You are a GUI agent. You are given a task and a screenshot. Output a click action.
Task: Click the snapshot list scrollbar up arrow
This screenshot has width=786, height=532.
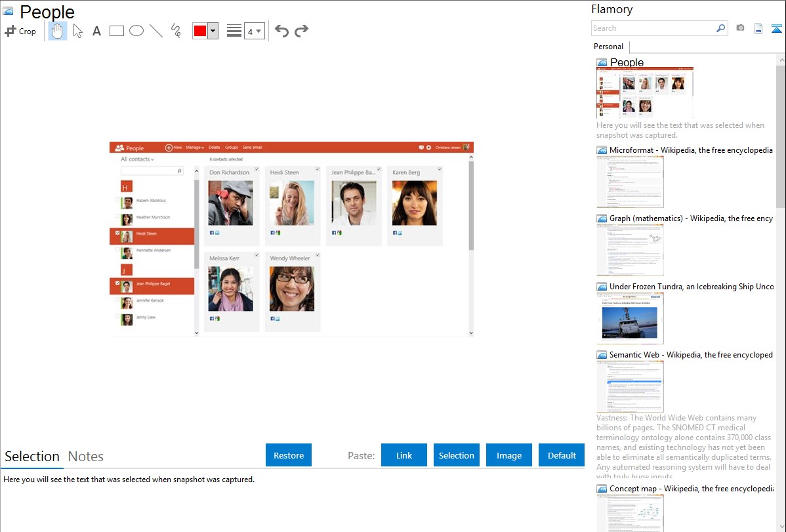[x=781, y=60]
